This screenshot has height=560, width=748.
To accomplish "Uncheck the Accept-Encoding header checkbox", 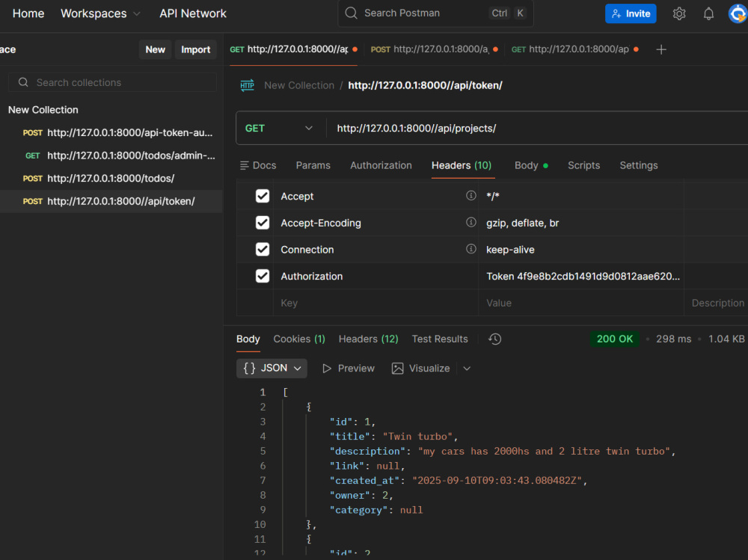I will pyautogui.click(x=263, y=223).
